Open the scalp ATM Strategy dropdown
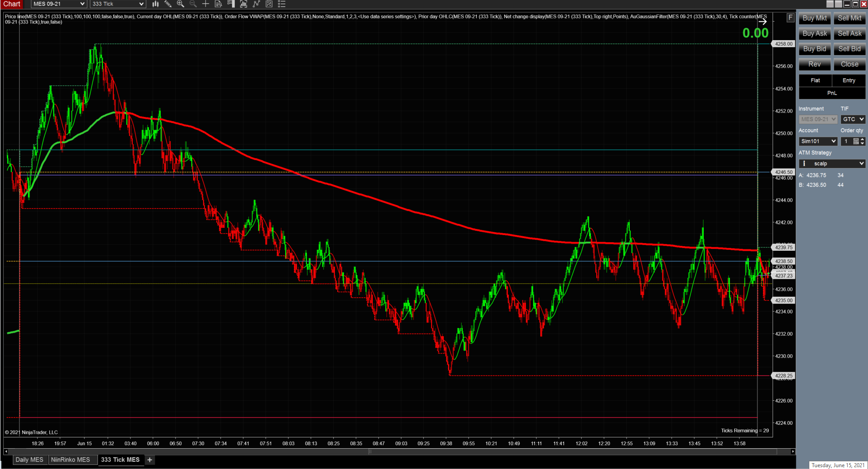868x469 pixels. [x=832, y=164]
